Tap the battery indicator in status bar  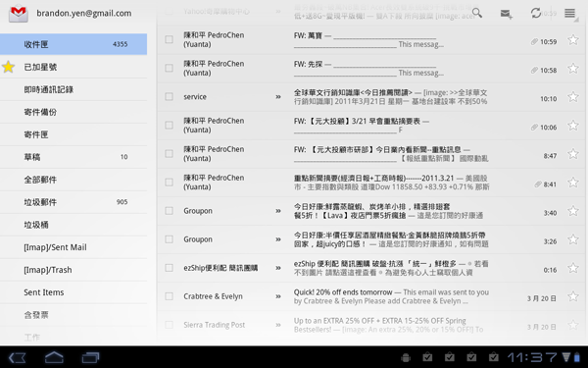pos(577,357)
